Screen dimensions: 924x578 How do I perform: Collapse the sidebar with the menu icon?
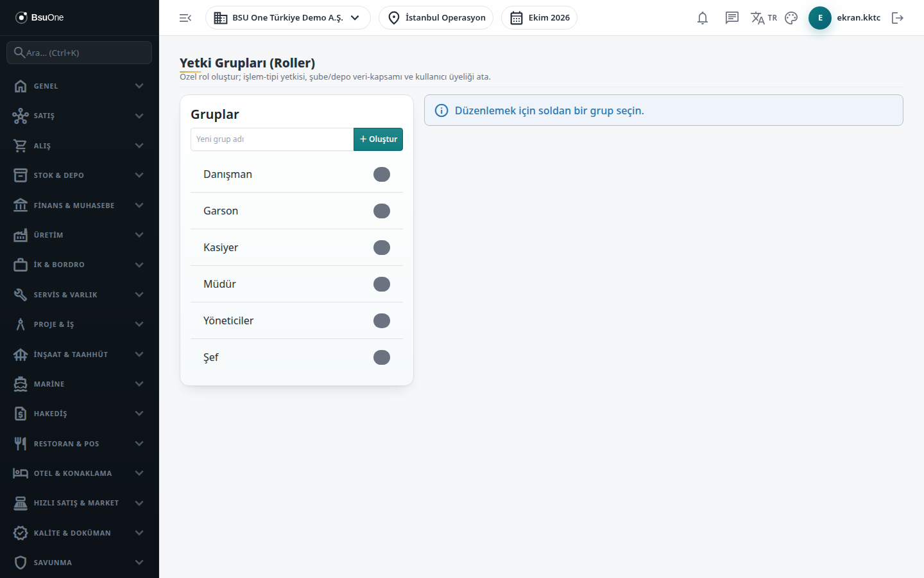[185, 18]
